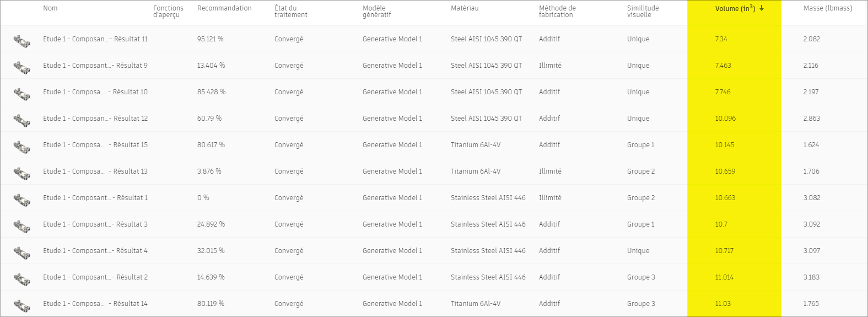Click the Résultat 13 model thumbnail
The height and width of the screenshot is (317, 868).
(x=21, y=173)
